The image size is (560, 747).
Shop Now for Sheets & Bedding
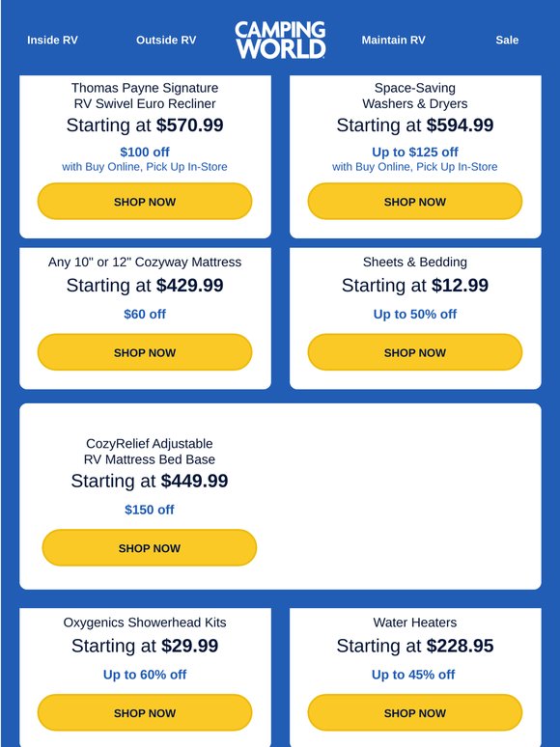coord(415,352)
